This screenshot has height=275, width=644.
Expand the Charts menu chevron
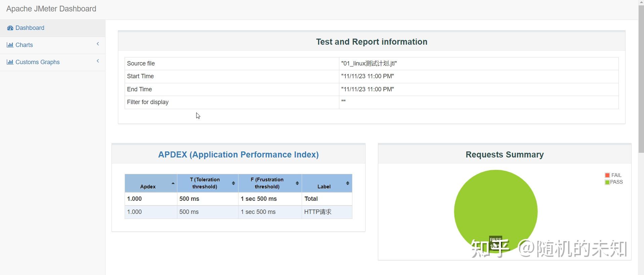98,44
